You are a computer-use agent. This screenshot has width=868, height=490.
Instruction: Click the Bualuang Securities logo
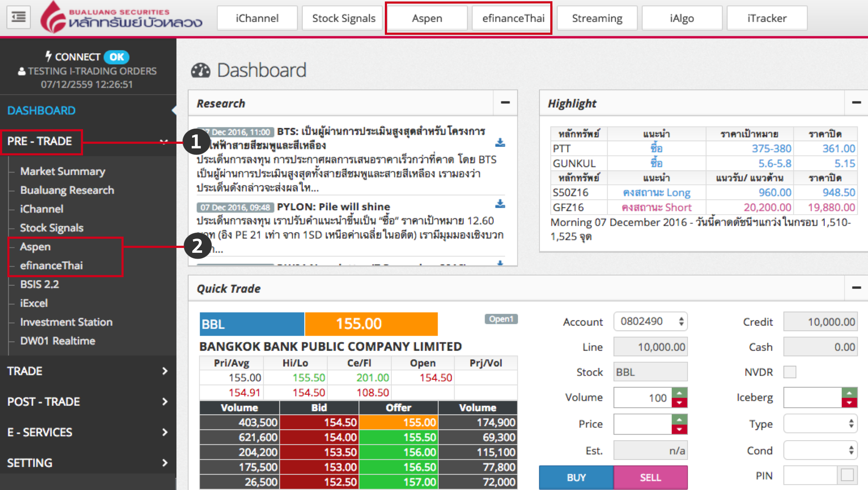(x=121, y=17)
